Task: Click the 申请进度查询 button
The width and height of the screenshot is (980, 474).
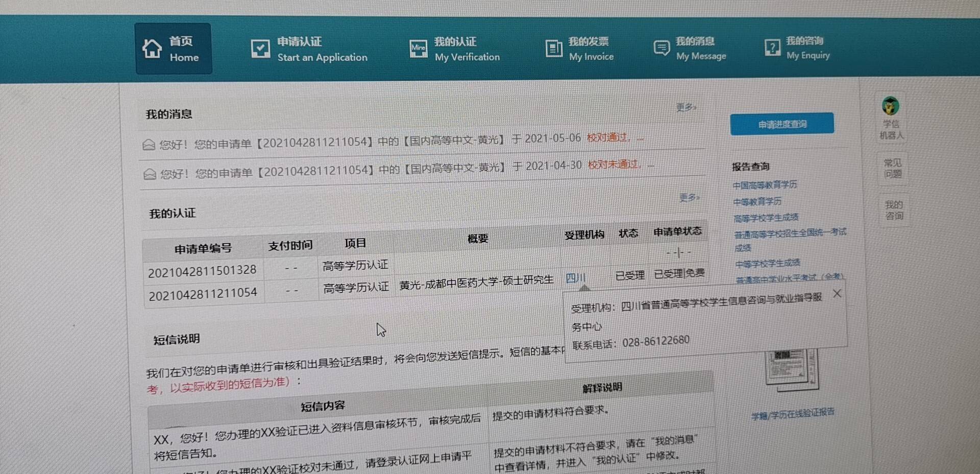Action: tap(782, 124)
